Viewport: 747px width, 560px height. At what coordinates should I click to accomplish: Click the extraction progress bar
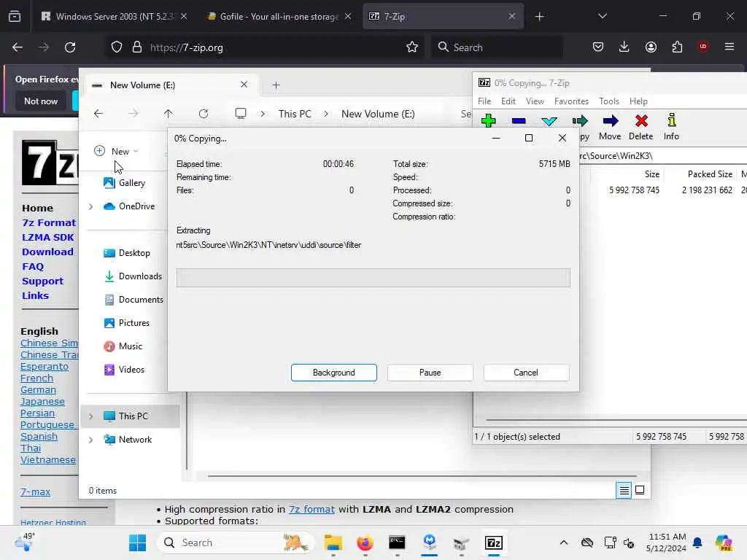point(373,278)
